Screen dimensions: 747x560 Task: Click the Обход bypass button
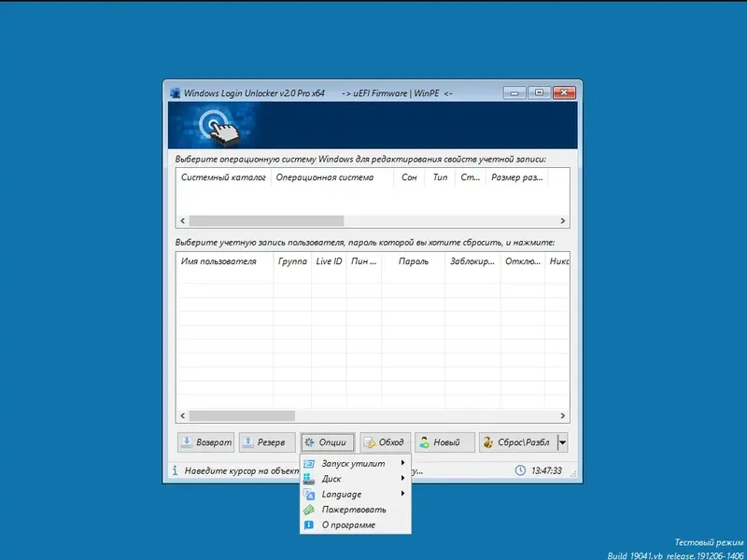(x=385, y=442)
